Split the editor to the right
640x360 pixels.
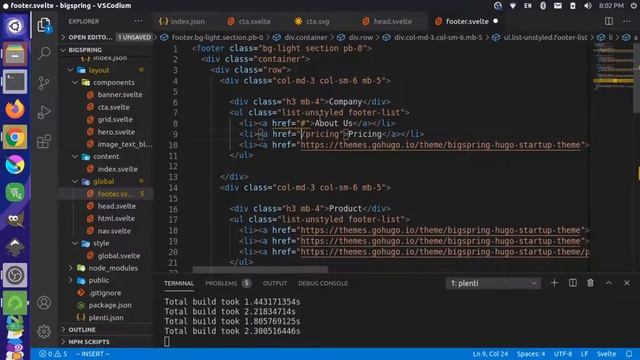click(x=609, y=21)
